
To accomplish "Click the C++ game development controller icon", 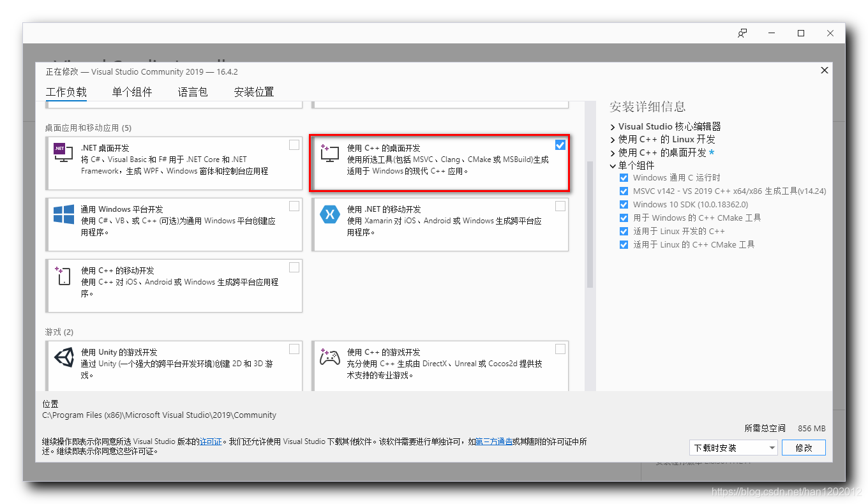I will [x=329, y=357].
